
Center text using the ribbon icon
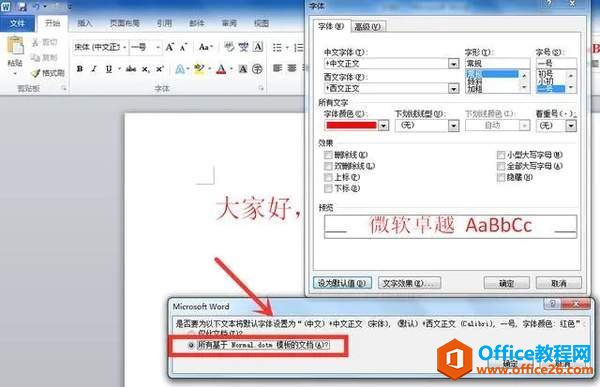[292, 69]
